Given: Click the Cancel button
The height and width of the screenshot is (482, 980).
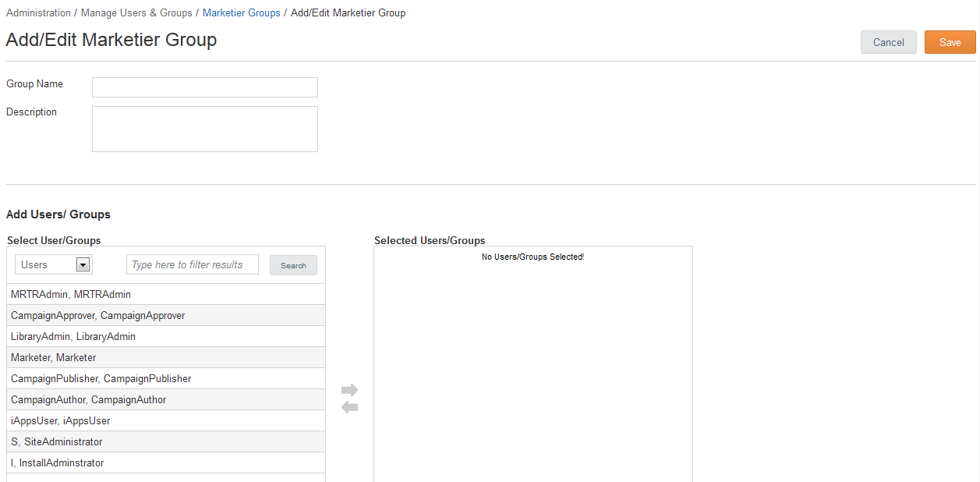Looking at the screenshot, I should [x=888, y=42].
